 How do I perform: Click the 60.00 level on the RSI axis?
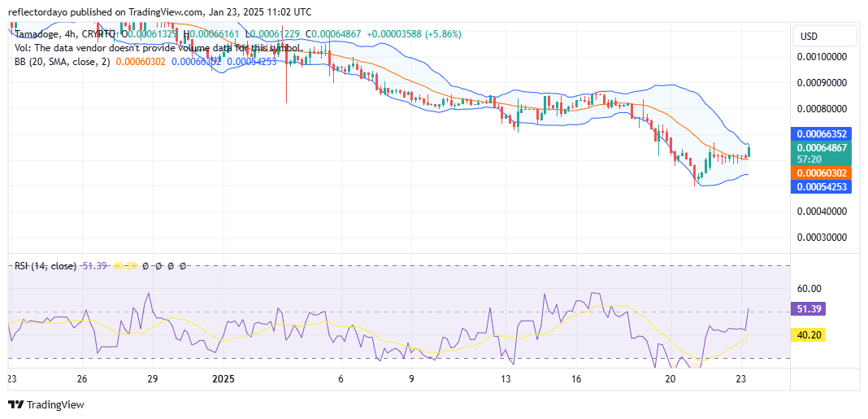(x=810, y=288)
